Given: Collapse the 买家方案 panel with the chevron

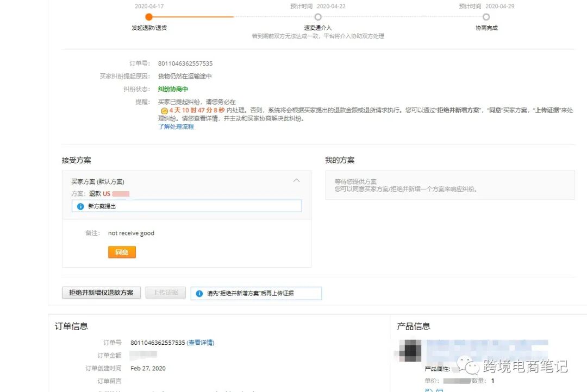Looking at the screenshot, I should click(x=297, y=180).
